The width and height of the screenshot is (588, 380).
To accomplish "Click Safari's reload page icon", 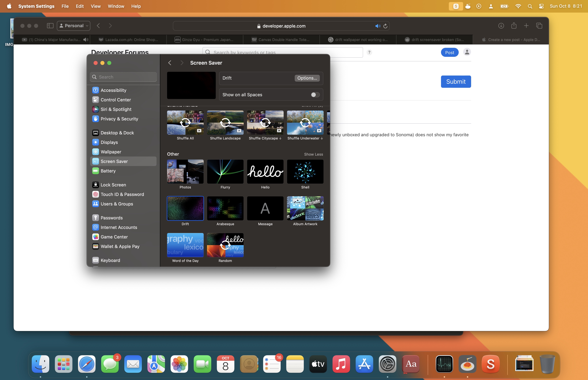I will (385, 26).
